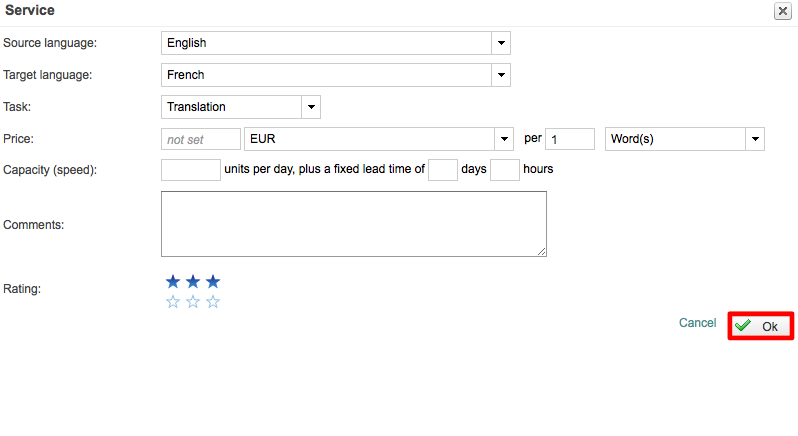
Task: Click inside the Comments text area
Action: pyautogui.click(x=353, y=224)
